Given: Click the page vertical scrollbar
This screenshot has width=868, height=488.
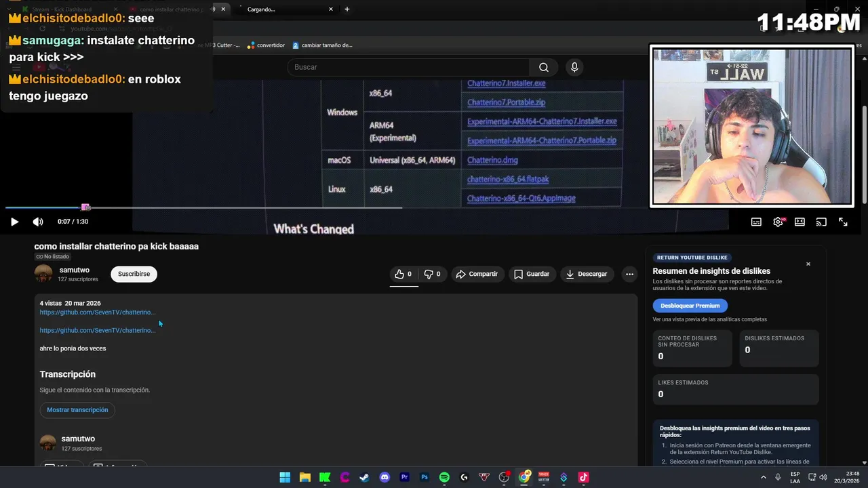Looking at the screenshot, I should (864, 155).
